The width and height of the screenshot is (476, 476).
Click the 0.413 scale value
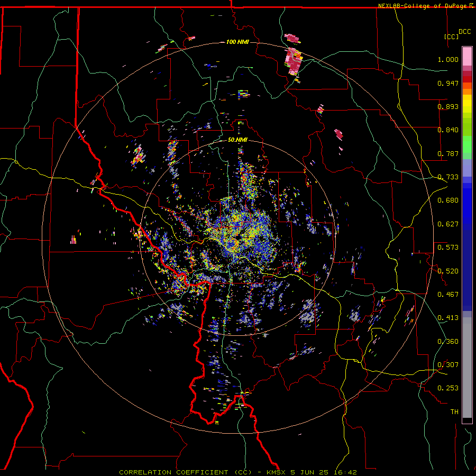(448, 318)
